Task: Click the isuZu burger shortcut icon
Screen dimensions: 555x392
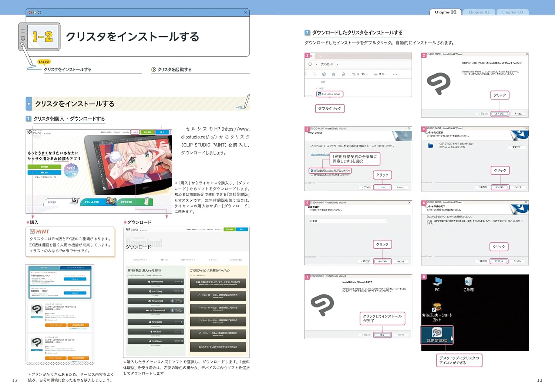Action: click(437, 307)
